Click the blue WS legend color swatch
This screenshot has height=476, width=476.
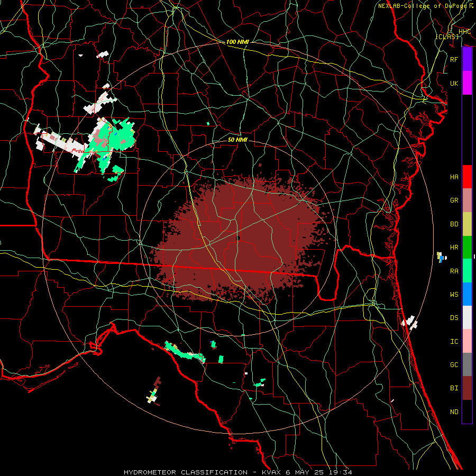(467, 294)
